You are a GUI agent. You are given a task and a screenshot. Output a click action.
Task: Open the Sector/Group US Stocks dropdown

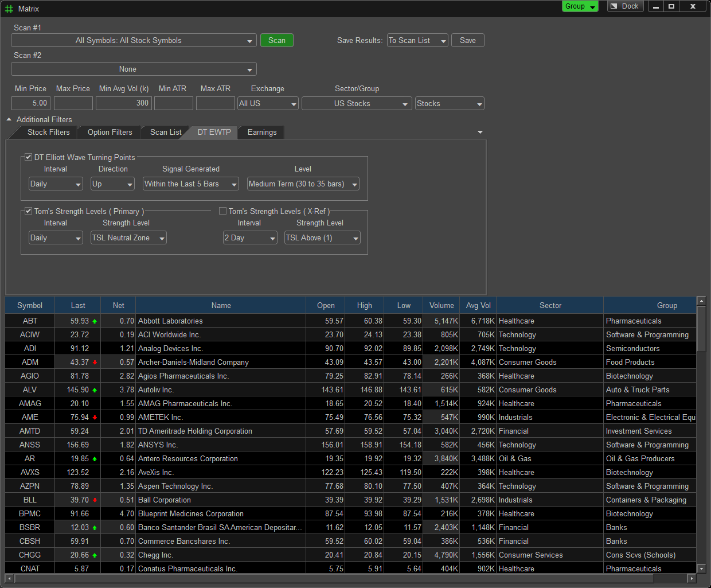pos(357,103)
